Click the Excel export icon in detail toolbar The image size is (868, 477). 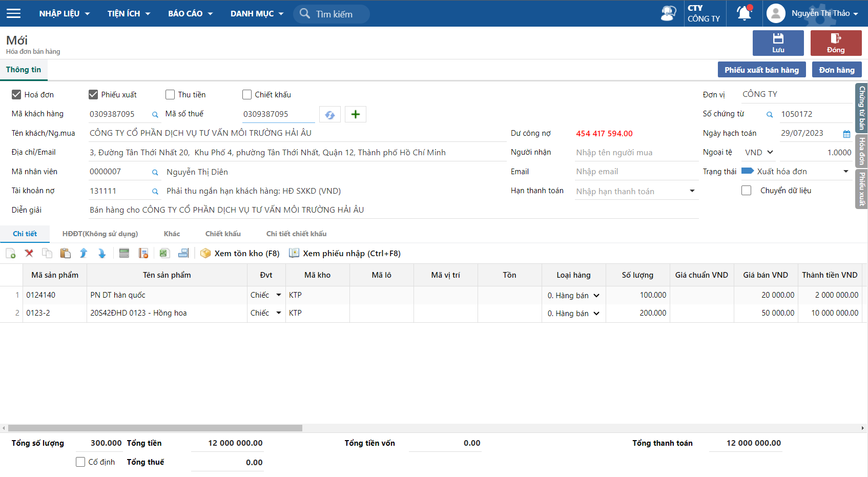[x=164, y=253]
